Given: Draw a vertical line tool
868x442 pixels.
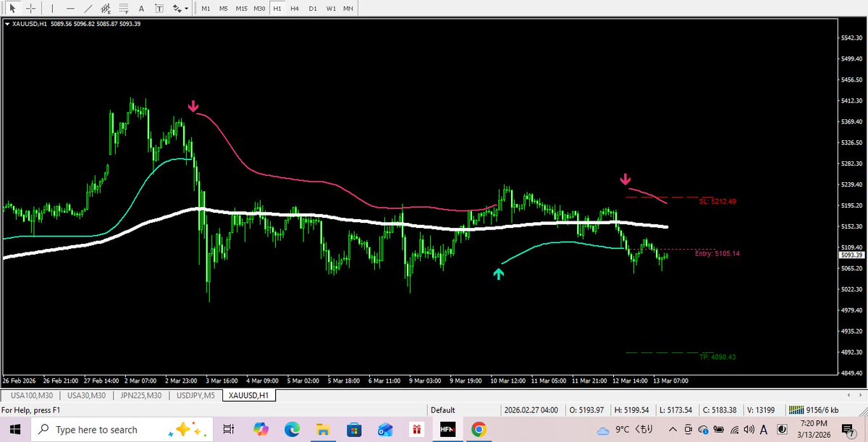Looking at the screenshot, I should coord(53,8).
